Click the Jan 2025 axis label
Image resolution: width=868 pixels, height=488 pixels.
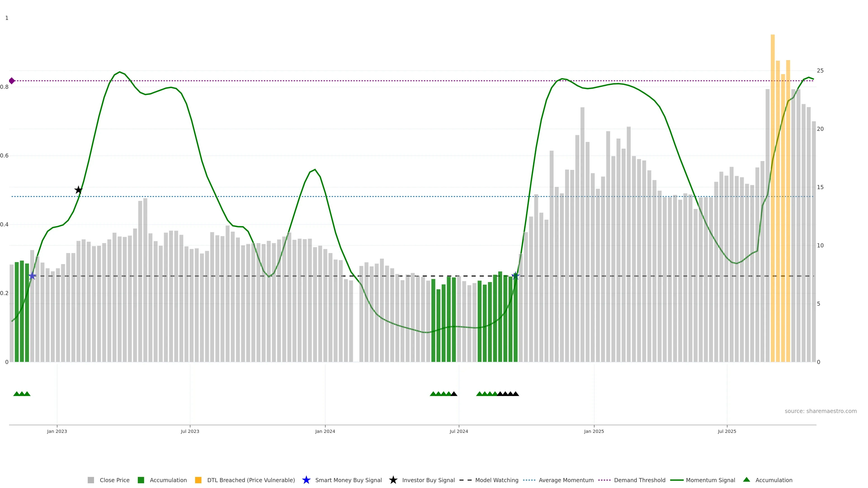point(594,432)
